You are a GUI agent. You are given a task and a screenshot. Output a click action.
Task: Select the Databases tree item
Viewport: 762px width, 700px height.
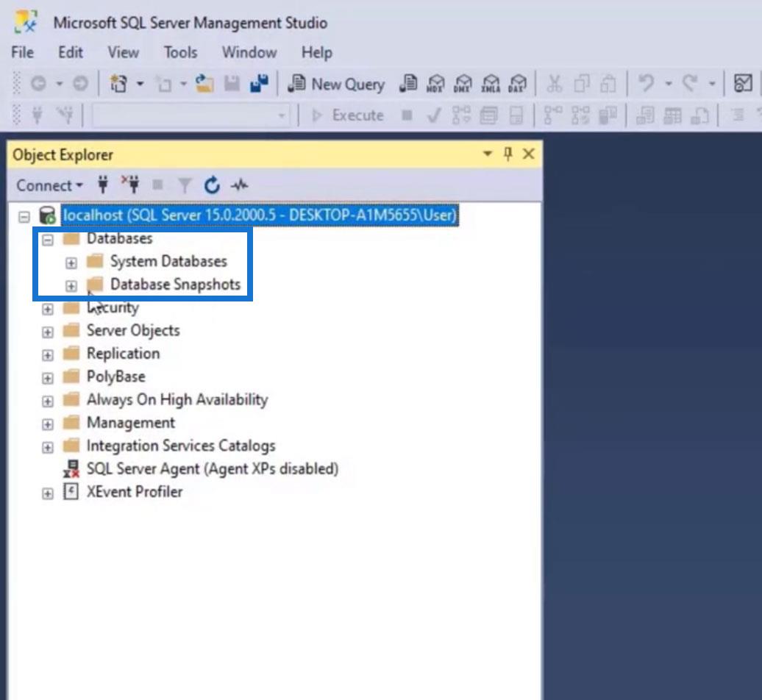click(x=120, y=238)
